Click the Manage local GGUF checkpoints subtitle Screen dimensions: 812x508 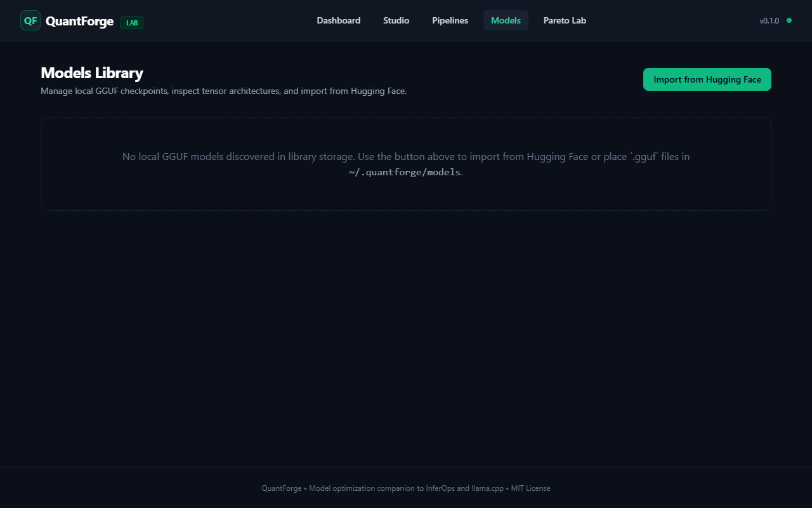[x=224, y=91]
